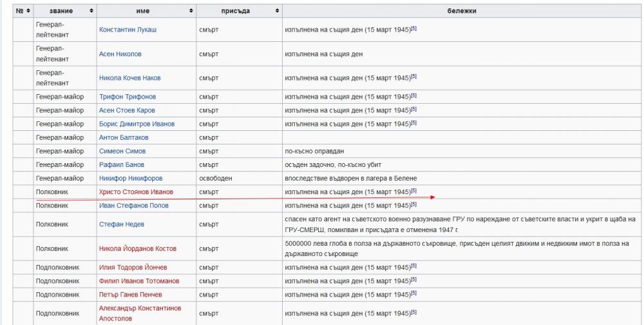Follow Рафаил Банов link

click(x=122, y=165)
